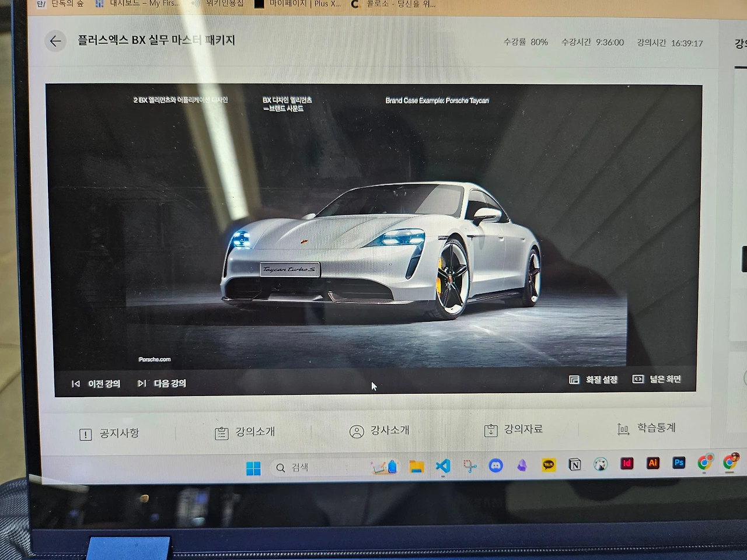
Task: Open KakaoTalk from the taskbar
Action: click(x=549, y=464)
